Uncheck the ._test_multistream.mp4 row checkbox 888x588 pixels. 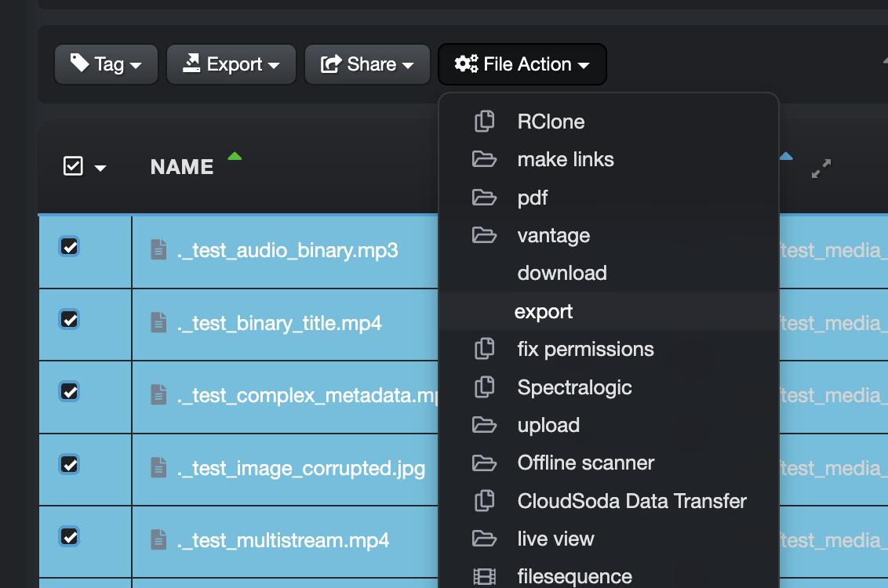coord(69,536)
